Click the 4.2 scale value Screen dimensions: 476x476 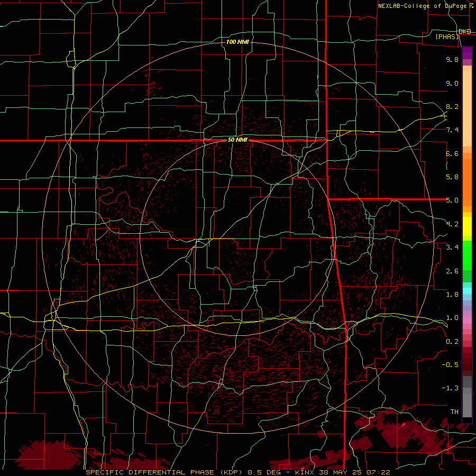[452, 224]
